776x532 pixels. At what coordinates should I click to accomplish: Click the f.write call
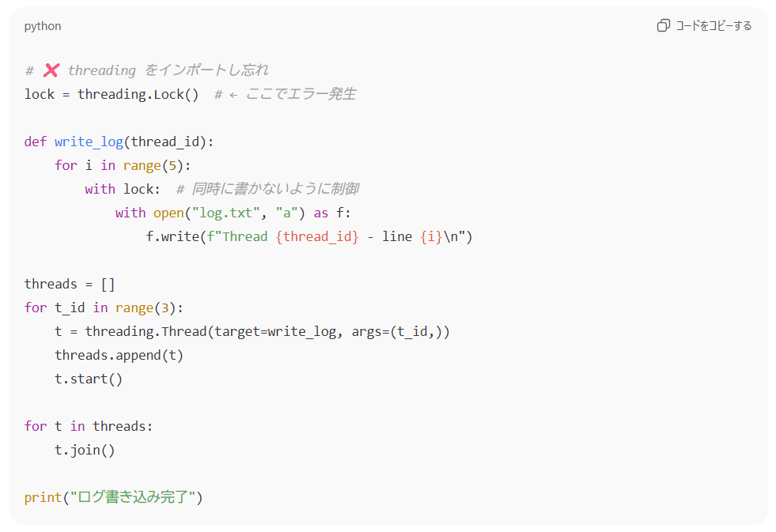(172, 236)
